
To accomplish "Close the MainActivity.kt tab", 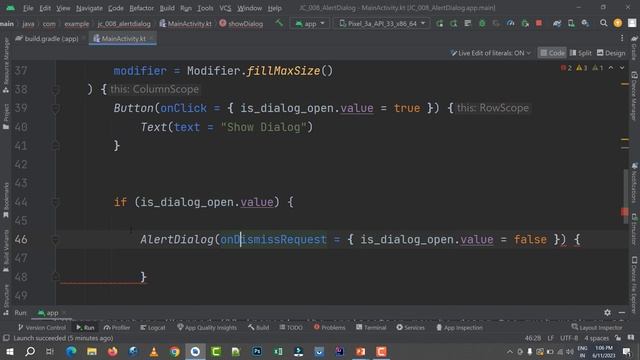I will (151, 38).
